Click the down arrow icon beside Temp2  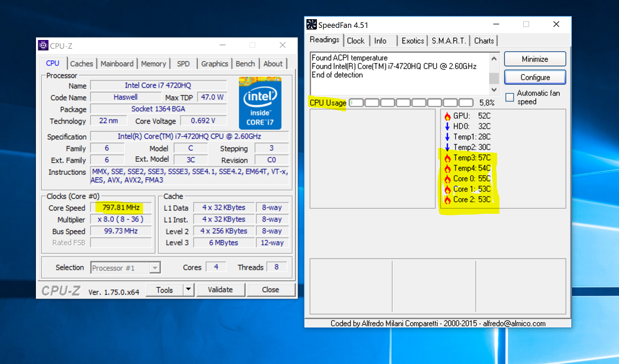(x=447, y=147)
